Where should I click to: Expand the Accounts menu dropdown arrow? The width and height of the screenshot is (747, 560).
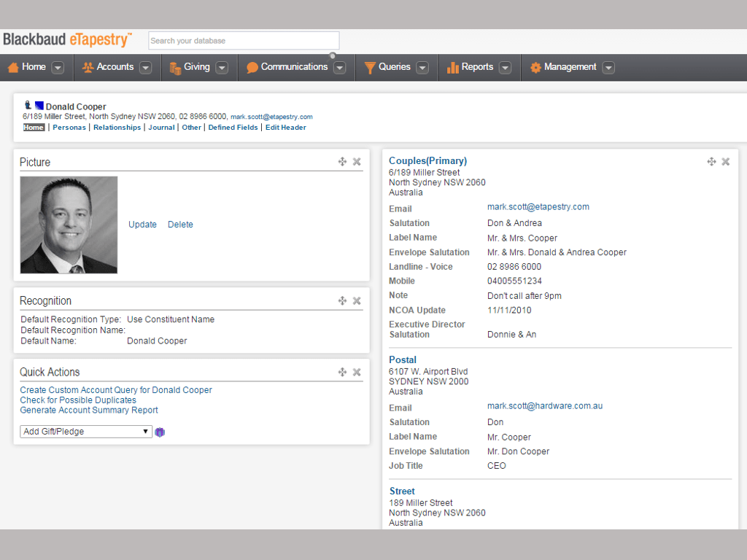click(x=145, y=68)
